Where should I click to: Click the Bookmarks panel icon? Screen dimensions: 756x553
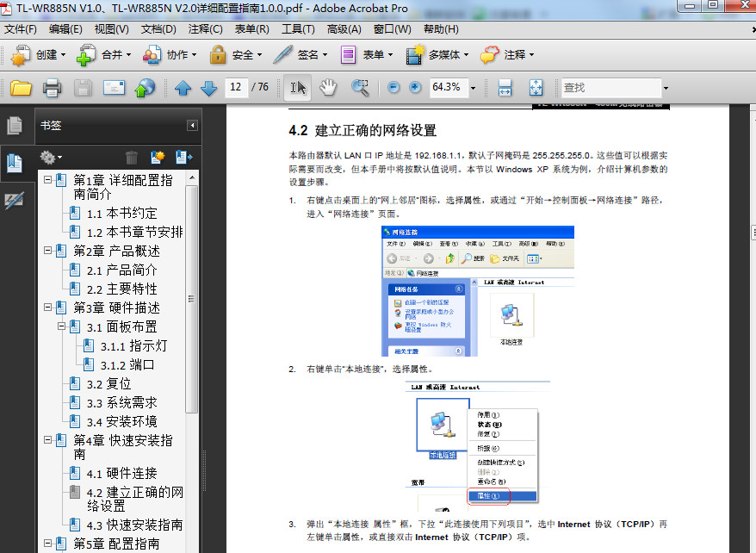pyautogui.click(x=15, y=161)
